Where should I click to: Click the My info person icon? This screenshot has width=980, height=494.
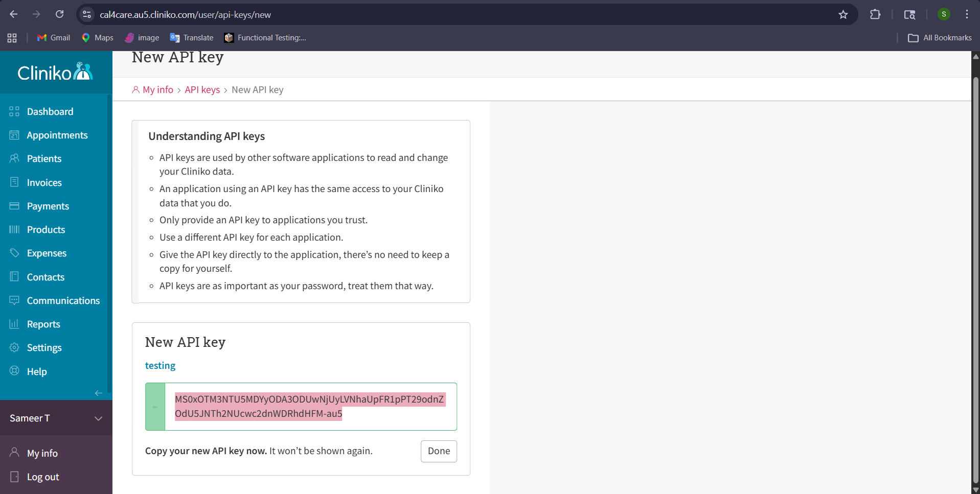pyautogui.click(x=14, y=453)
